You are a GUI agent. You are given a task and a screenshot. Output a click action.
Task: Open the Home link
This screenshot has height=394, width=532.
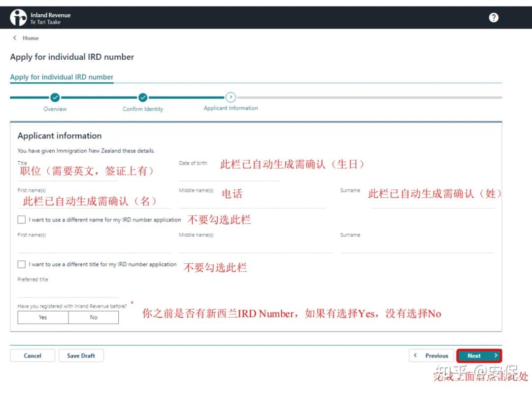pyautogui.click(x=31, y=38)
